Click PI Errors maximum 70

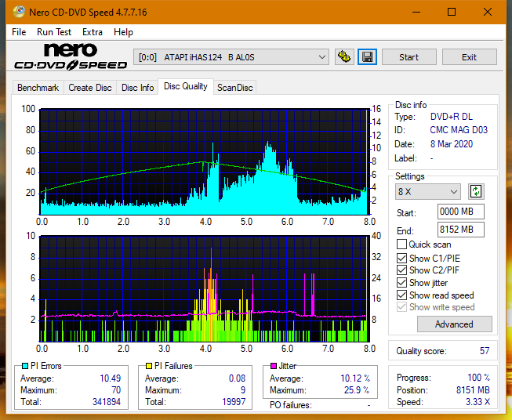116,390
